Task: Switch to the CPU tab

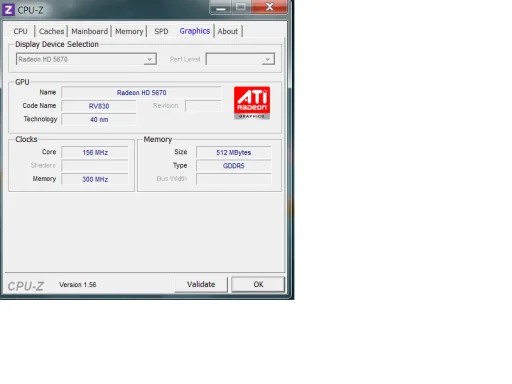Action: (20, 31)
